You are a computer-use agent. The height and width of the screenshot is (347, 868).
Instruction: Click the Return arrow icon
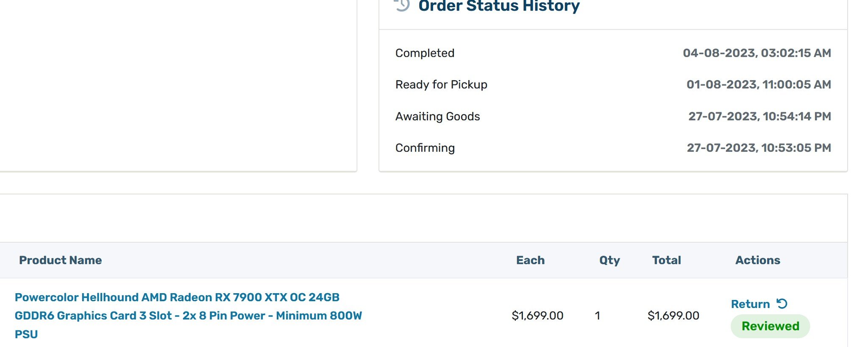tap(782, 304)
